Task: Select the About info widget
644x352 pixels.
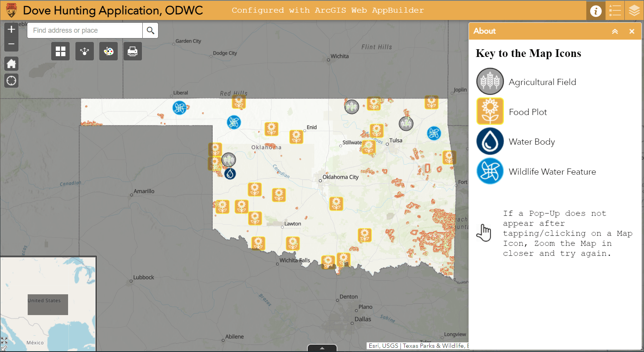Action: [x=596, y=10]
